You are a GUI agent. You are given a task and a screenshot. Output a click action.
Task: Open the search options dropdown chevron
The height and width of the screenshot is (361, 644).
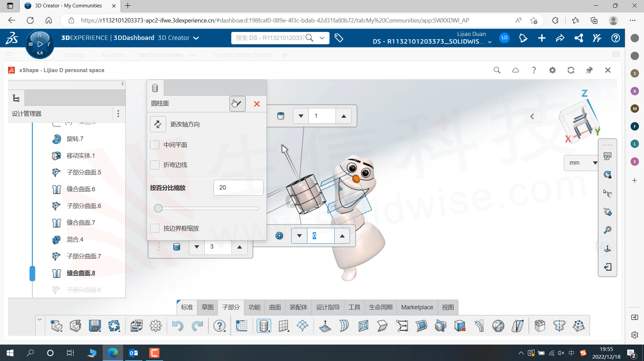tap(322, 38)
